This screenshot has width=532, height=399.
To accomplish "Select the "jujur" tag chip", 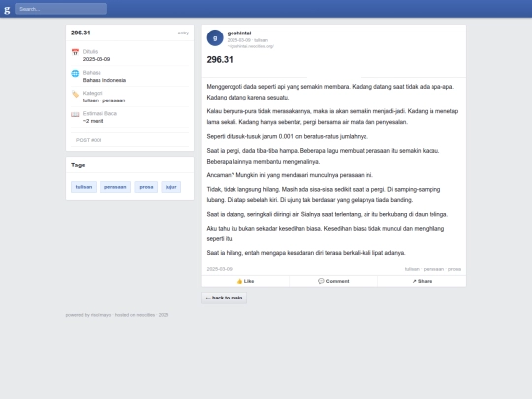I will pyautogui.click(x=171, y=187).
